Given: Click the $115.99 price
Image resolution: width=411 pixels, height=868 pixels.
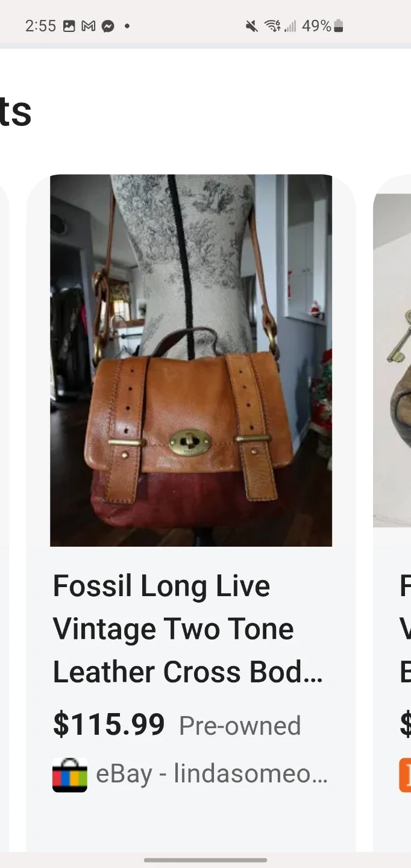Looking at the screenshot, I should pos(109,725).
